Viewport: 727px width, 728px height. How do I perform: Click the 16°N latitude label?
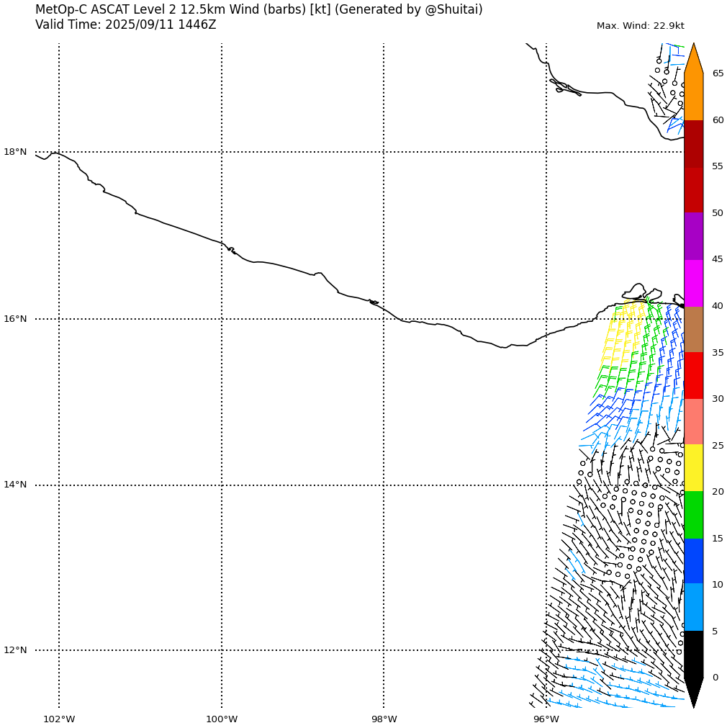[15, 319]
